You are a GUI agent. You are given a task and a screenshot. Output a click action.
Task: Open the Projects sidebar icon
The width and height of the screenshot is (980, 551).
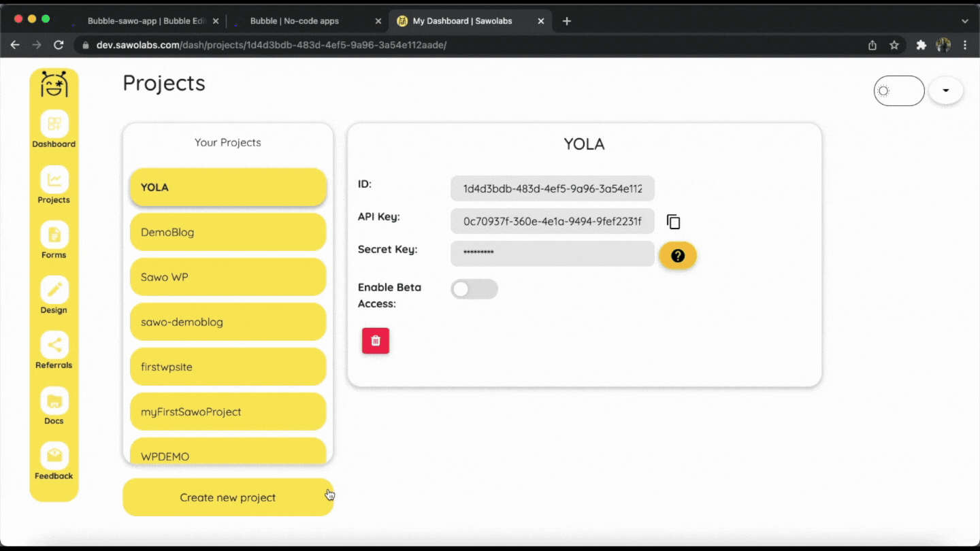pyautogui.click(x=54, y=180)
